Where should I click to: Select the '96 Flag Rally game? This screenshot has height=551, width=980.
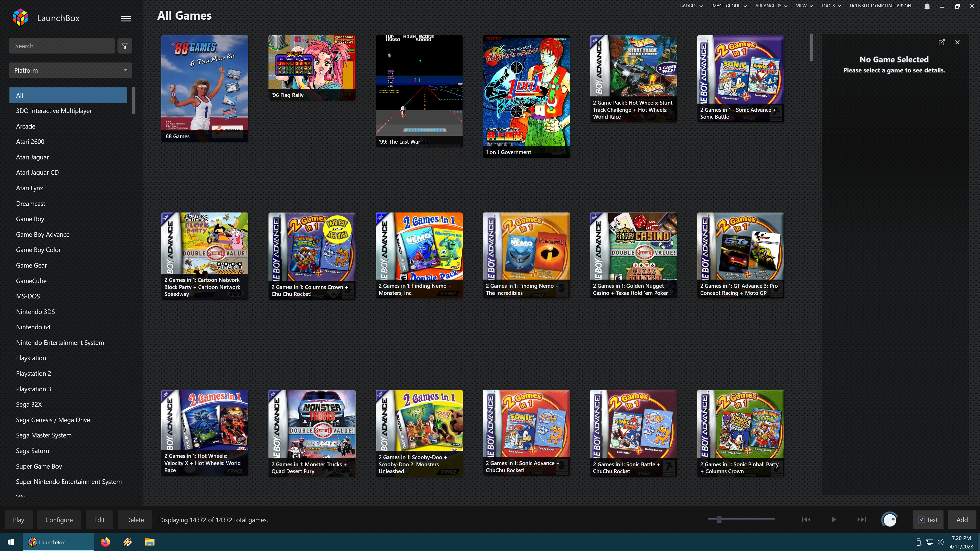coord(312,68)
